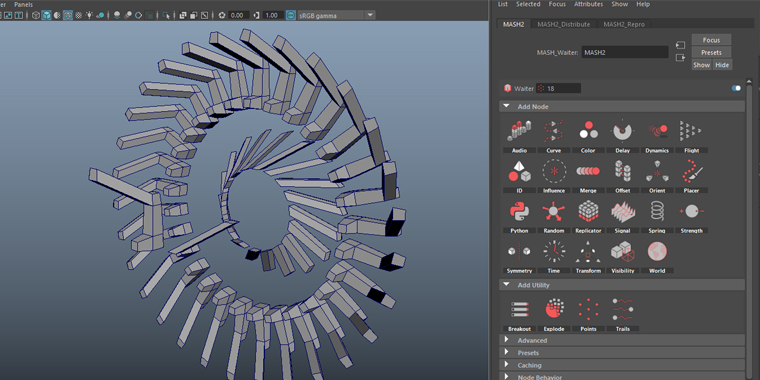
Task: Open the Attributes menu
Action: pyautogui.click(x=588, y=4)
